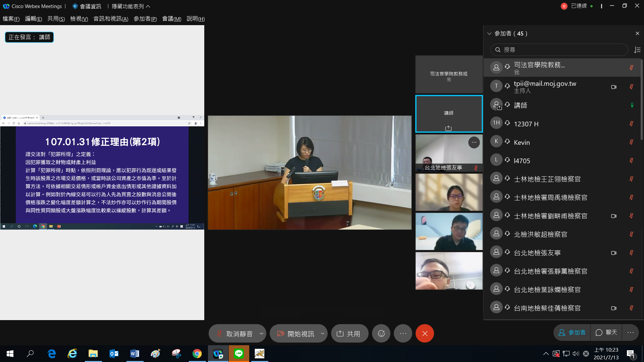Select participant tpii@mail.moj.gov.tw
644x362 pixels.
click(562, 87)
